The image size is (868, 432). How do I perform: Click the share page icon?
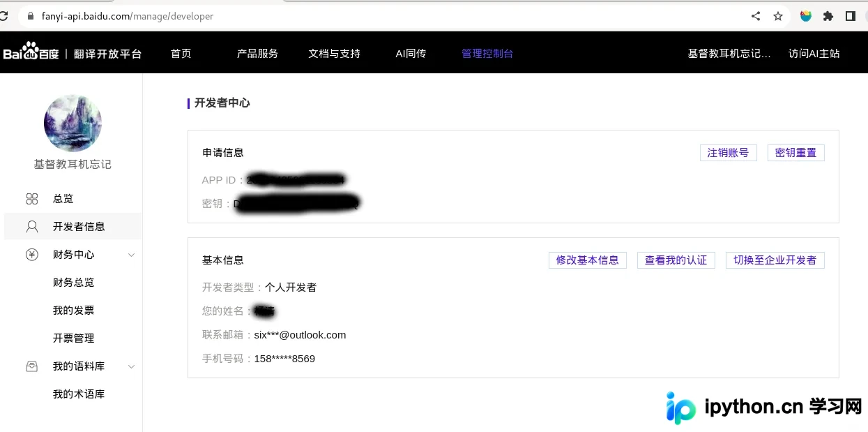[x=756, y=16]
